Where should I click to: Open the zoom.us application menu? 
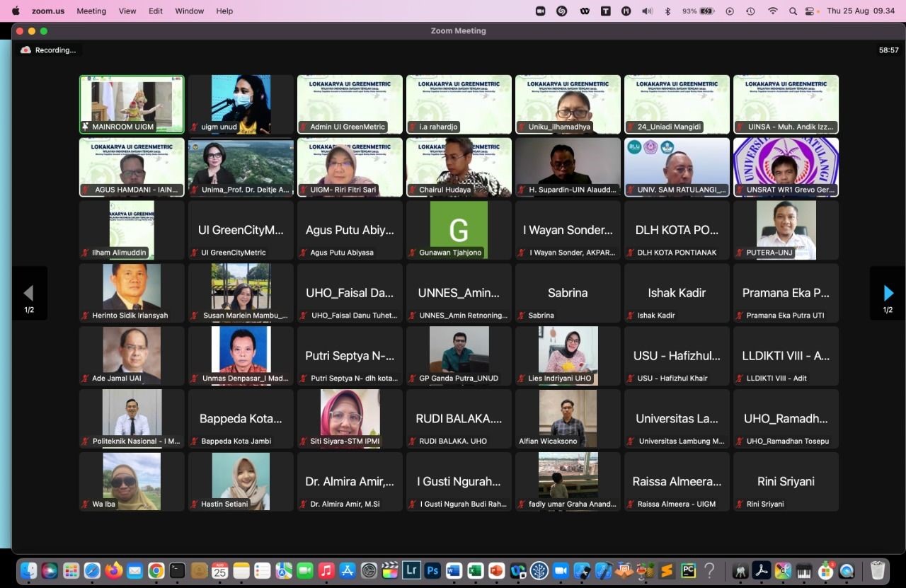coord(48,11)
